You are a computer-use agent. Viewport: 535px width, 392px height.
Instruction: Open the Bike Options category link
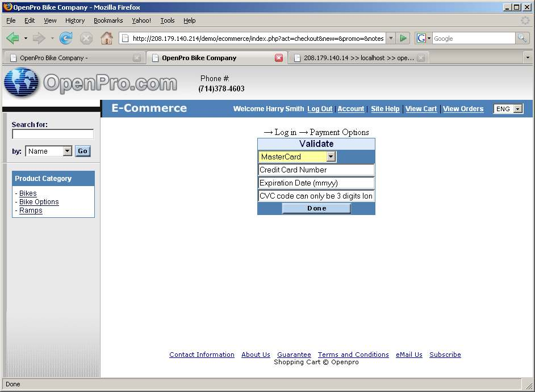point(39,202)
